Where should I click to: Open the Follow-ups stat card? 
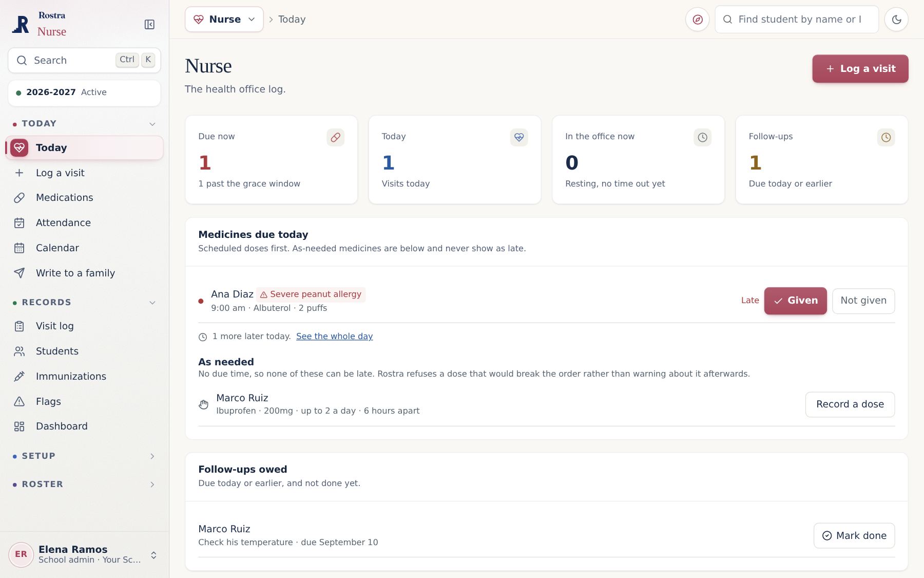pos(822,160)
